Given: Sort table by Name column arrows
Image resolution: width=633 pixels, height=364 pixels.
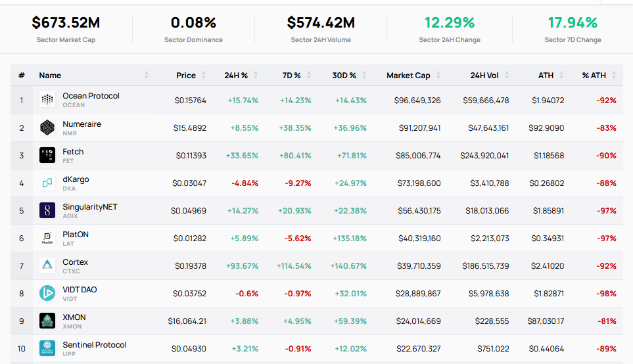Looking at the screenshot, I should [x=147, y=75].
